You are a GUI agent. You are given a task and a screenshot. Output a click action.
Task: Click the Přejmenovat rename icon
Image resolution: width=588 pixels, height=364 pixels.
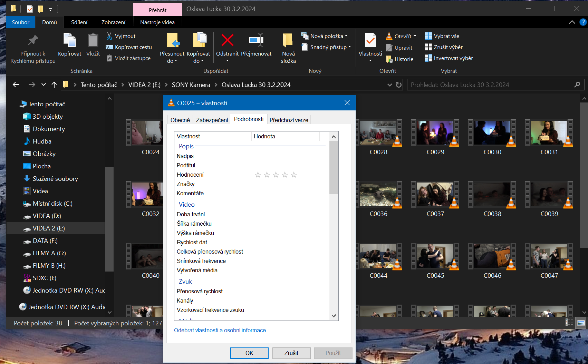click(256, 41)
